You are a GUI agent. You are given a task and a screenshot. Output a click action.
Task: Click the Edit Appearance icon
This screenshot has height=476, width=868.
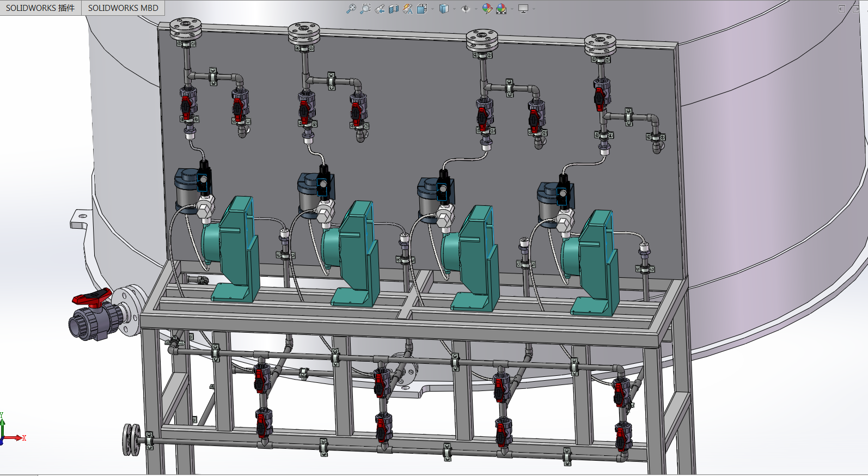[x=487, y=9]
